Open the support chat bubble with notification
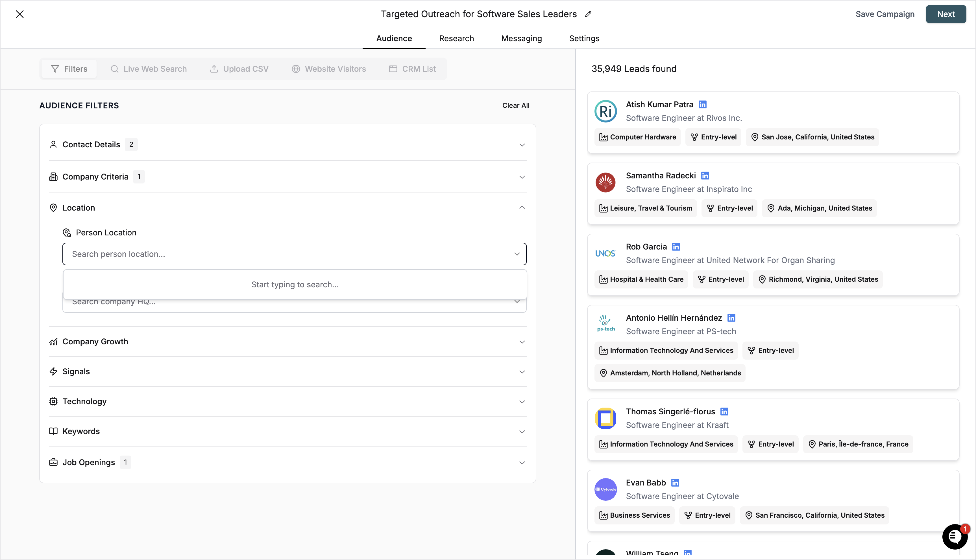Screen dimensions: 976x560 click(x=955, y=537)
